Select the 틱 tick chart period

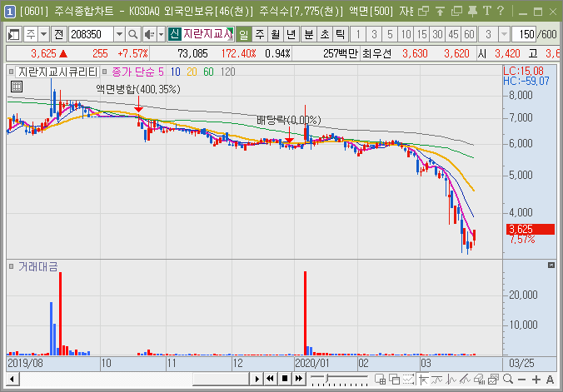click(x=340, y=34)
